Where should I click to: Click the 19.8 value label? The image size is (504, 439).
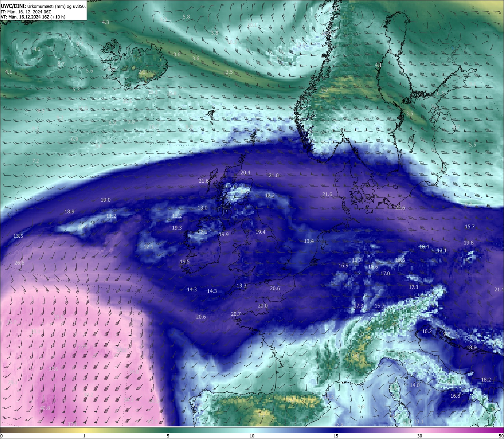click(469, 243)
